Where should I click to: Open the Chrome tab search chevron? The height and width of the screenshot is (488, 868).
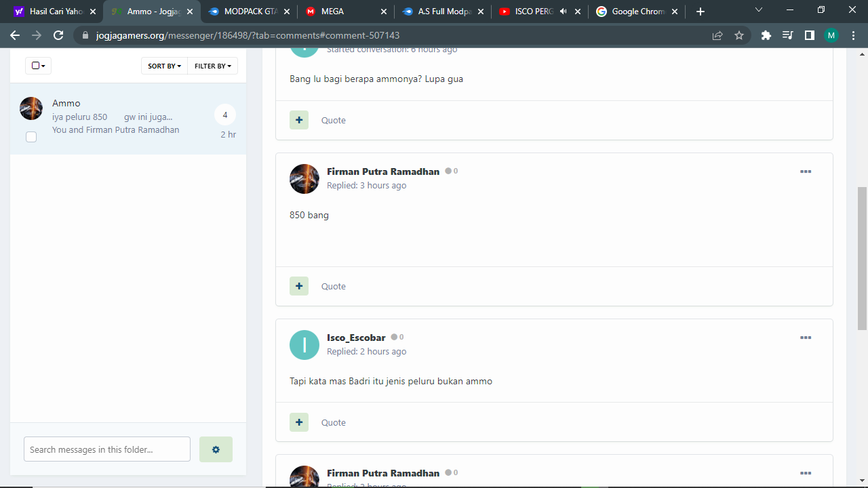tap(758, 11)
